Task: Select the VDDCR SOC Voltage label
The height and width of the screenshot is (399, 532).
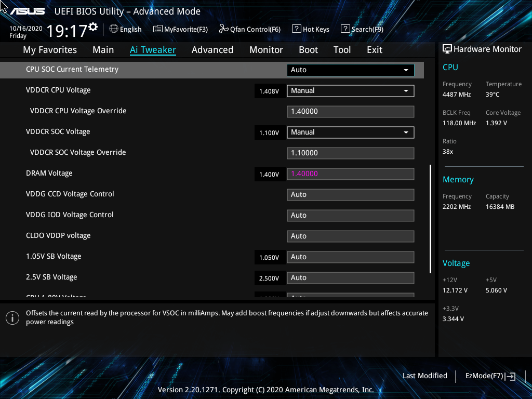Action: click(x=58, y=131)
